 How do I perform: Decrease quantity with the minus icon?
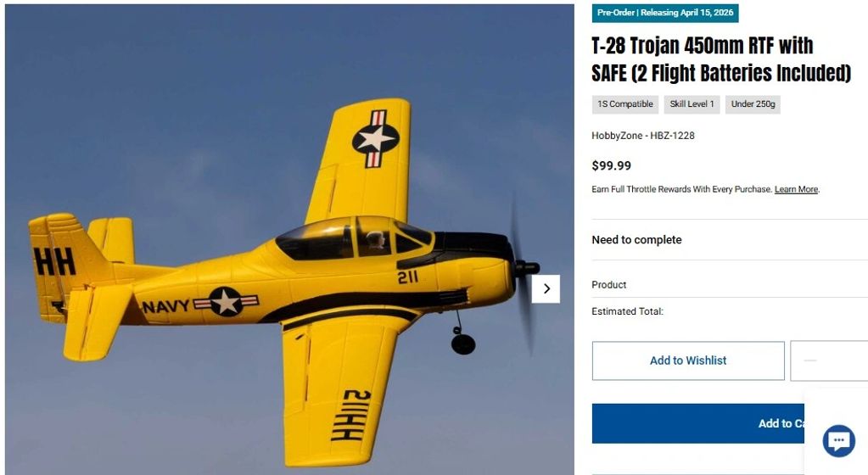pos(809,360)
